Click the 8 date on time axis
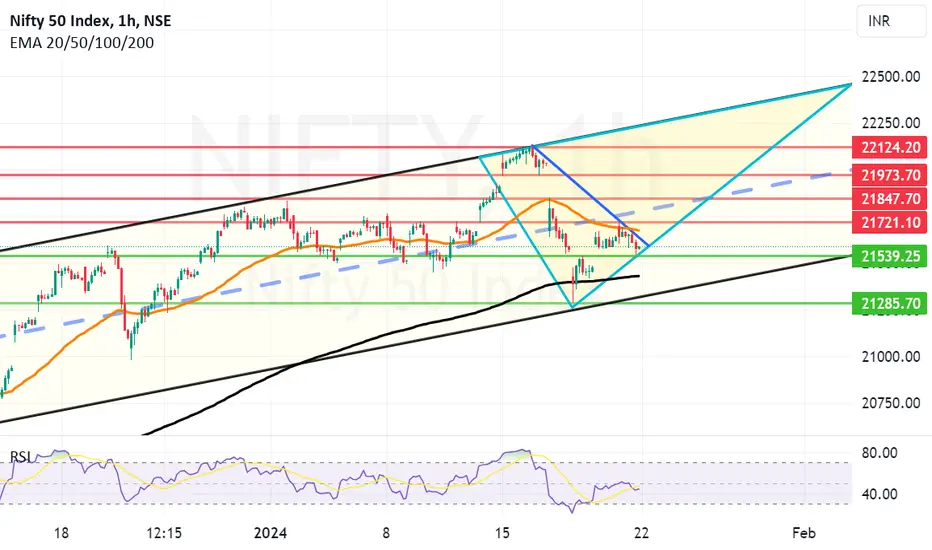Viewport: 932px width, 550px height. pyautogui.click(x=386, y=533)
